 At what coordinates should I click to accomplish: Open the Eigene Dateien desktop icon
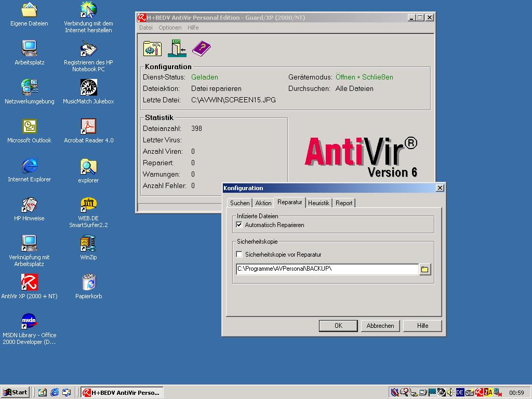[29, 14]
